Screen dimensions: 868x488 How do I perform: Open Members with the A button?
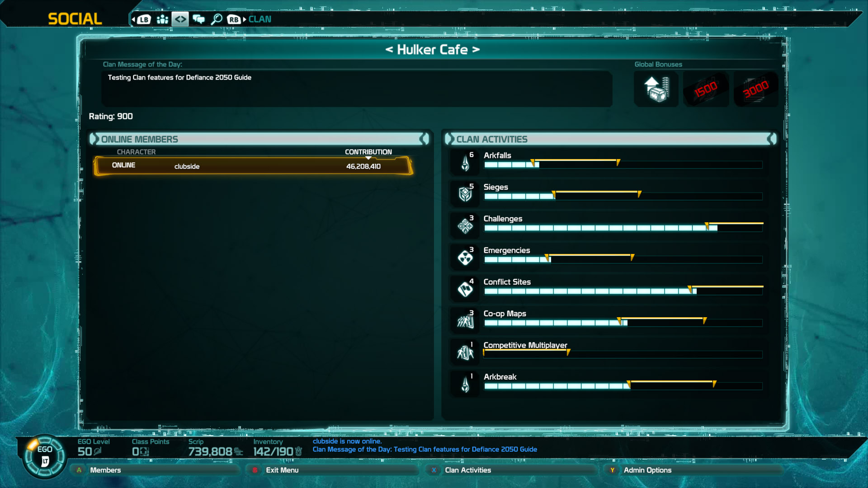[156, 470]
